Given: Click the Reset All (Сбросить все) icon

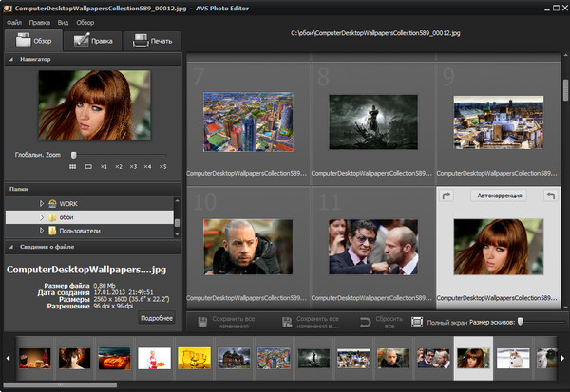Looking at the screenshot, I should (368, 323).
